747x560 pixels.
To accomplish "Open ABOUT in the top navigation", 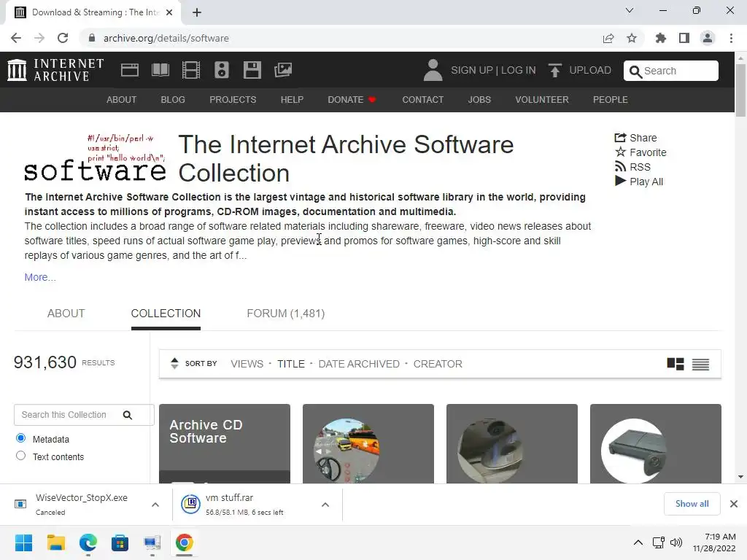I will coord(122,99).
